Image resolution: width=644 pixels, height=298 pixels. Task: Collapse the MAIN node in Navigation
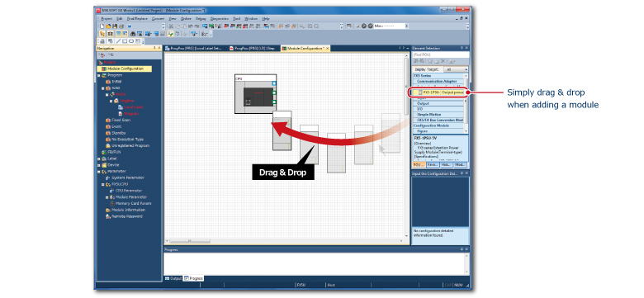click(x=107, y=94)
